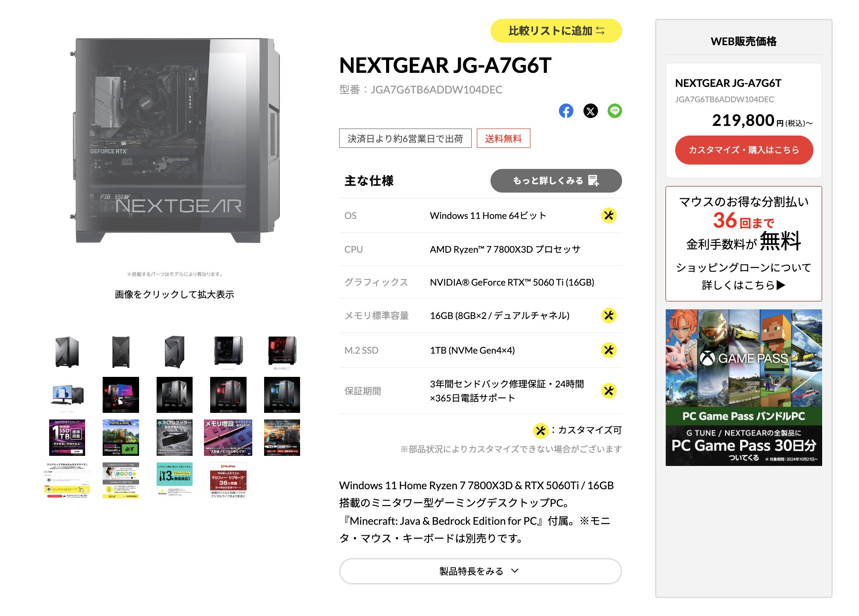Image resolution: width=859 pixels, height=616 pixels.
Task: Click customize wrench icon for OS row
Action: (608, 215)
